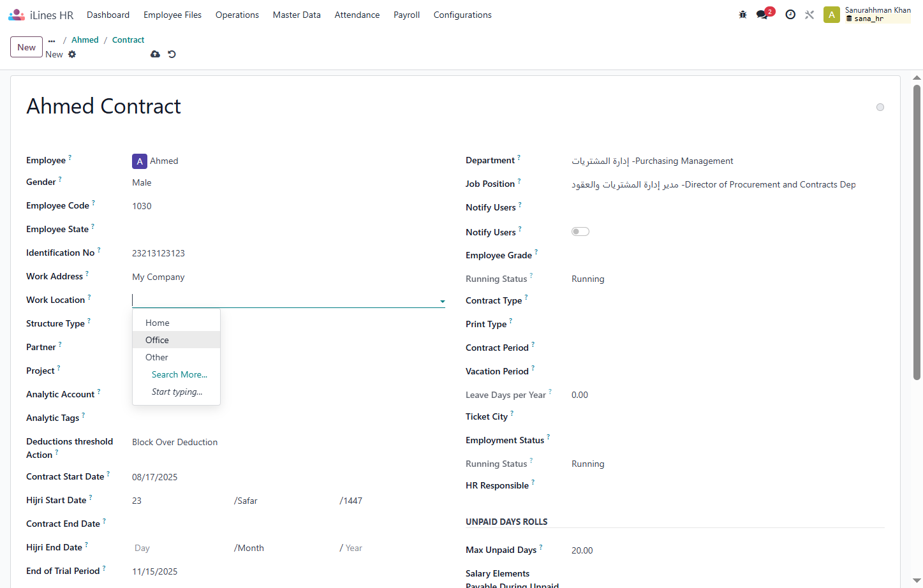Open the gear actions menu
This screenshot has width=923, height=588.
click(72, 54)
